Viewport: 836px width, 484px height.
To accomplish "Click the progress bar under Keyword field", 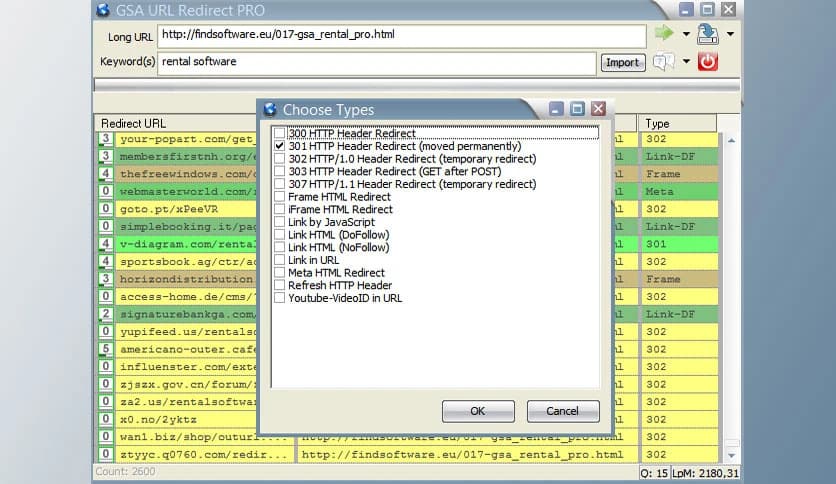I will 417,85.
